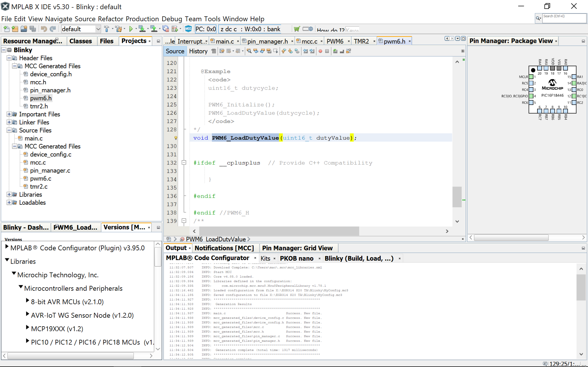The height and width of the screenshot is (367, 588).
Task: Click editor vertical scrollbar thumb
Action: [457, 197]
